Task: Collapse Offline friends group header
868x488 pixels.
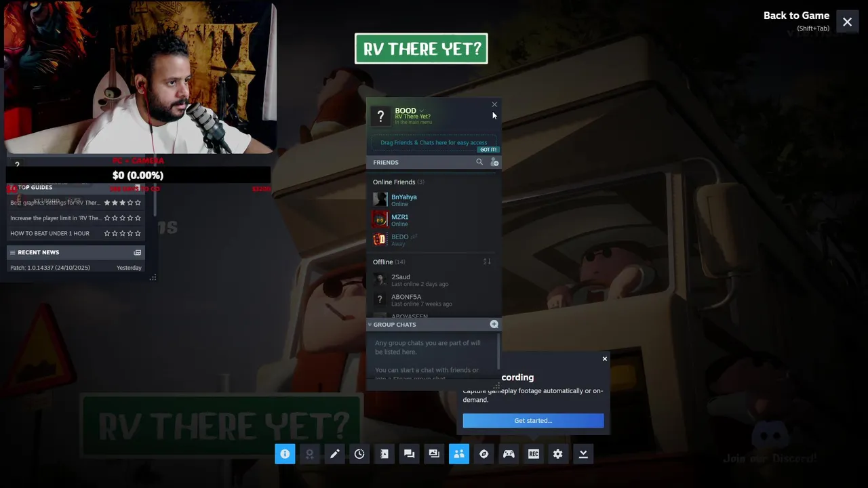Action: 389,262
